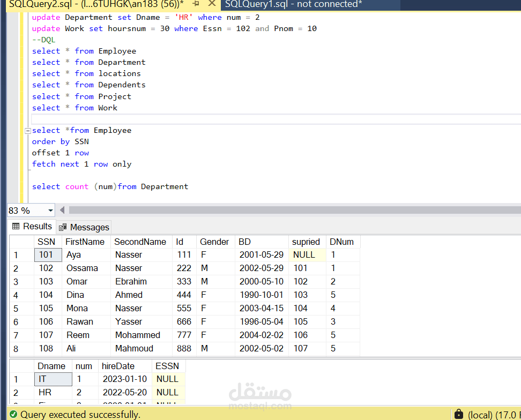Image resolution: width=521 pixels, height=420 pixels.
Task: Pin the SQLQuery2.sql tab
Action: tap(196, 4)
